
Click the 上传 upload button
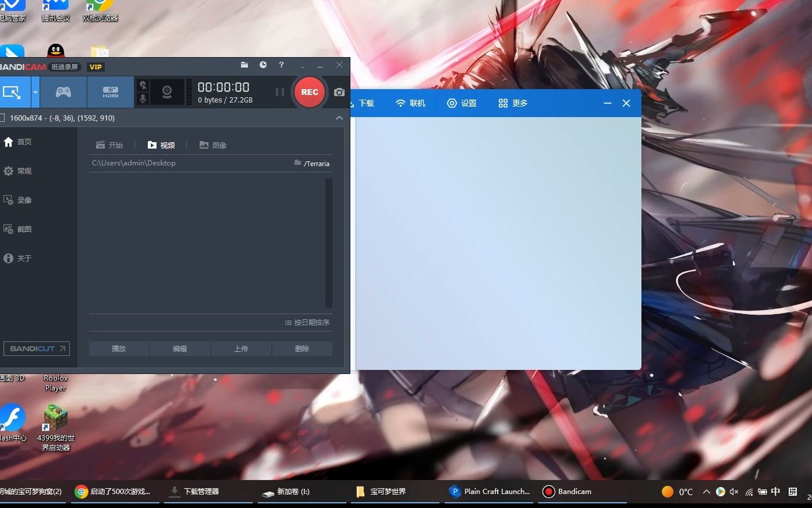[x=241, y=348]
